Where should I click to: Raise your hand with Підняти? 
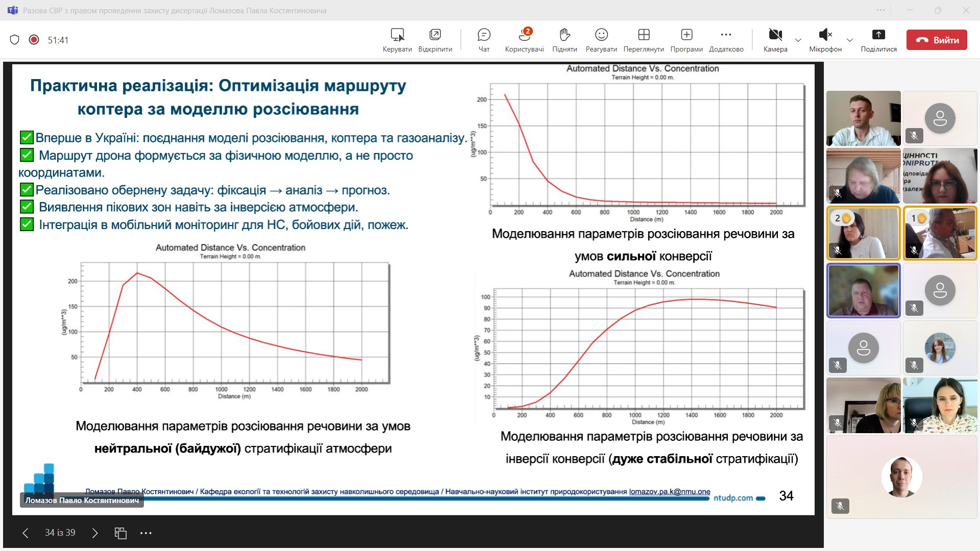point(564,40)
